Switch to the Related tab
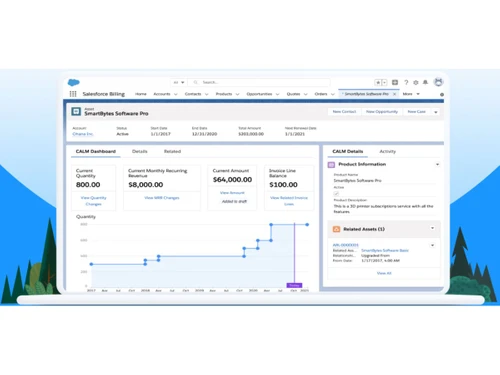The width and height of the screenshot is (500, 375). click(x=172, y=151)
